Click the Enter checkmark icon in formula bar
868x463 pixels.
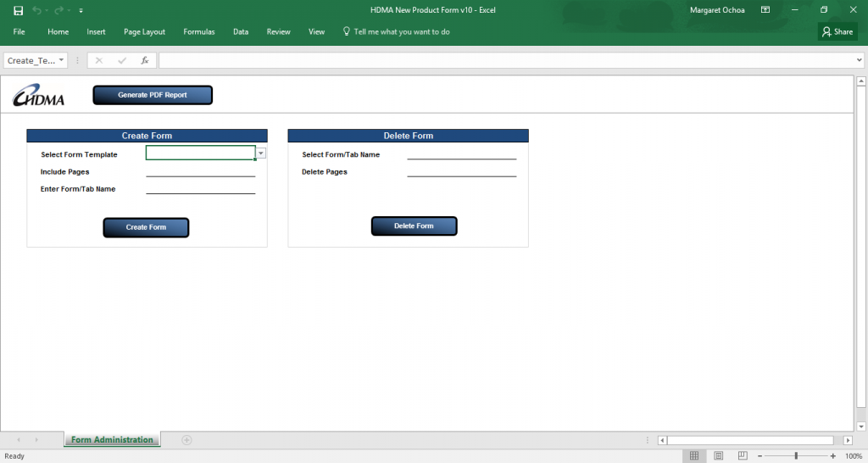(x=122, y=60)
